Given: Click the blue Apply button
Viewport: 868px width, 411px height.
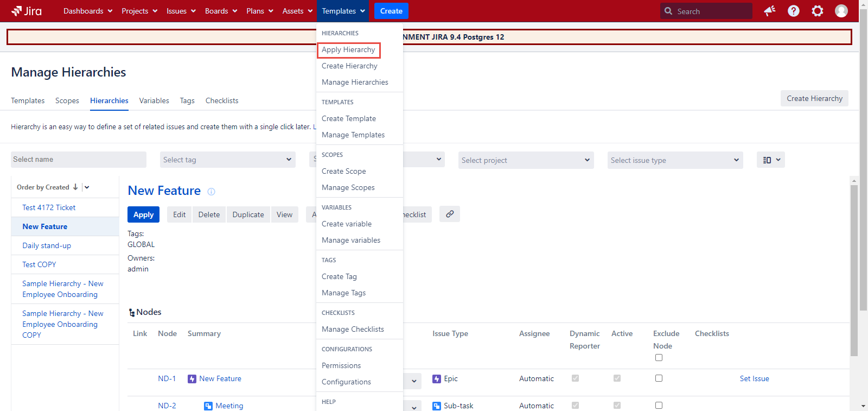Looking at the screenshot, I should [143, 214].
